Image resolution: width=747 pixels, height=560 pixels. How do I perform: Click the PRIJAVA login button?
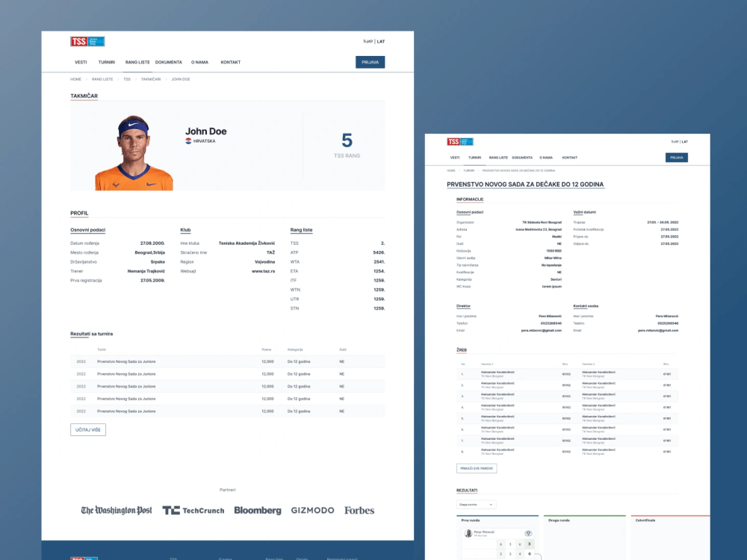[x=370, y=62]
